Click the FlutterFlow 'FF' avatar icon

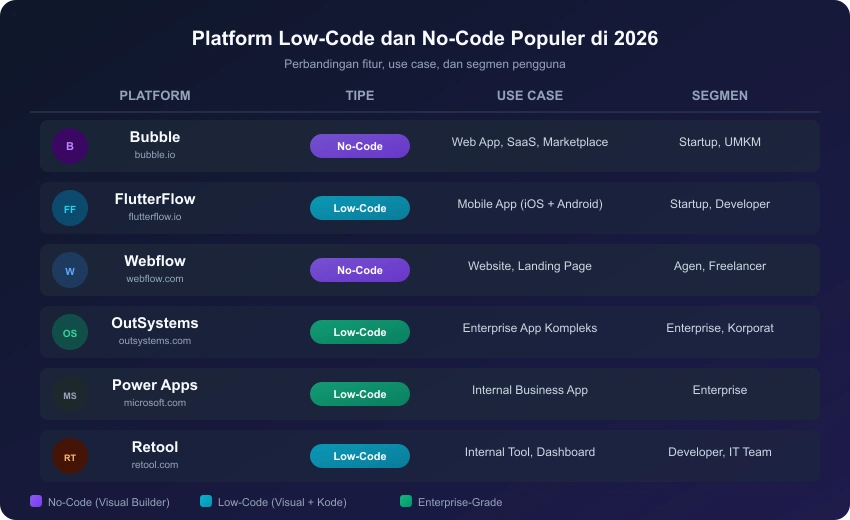[x=70, y=208]
